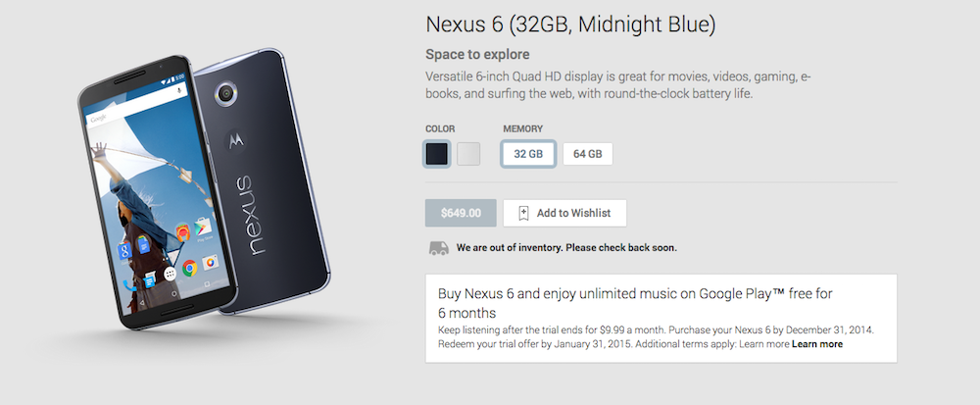Viewport: 980px width, 405px height.
Task: Choose the 64 GB memory option
Action: (588, 154)
